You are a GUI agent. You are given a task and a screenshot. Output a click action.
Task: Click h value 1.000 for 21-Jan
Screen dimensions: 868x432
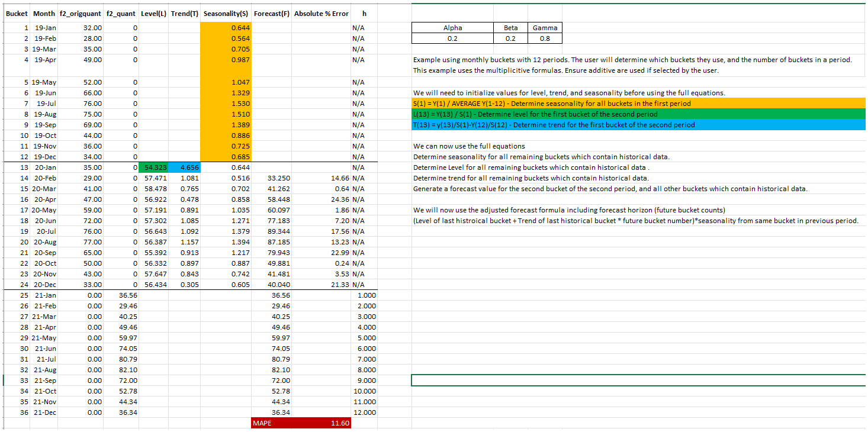tap(364, 295)
